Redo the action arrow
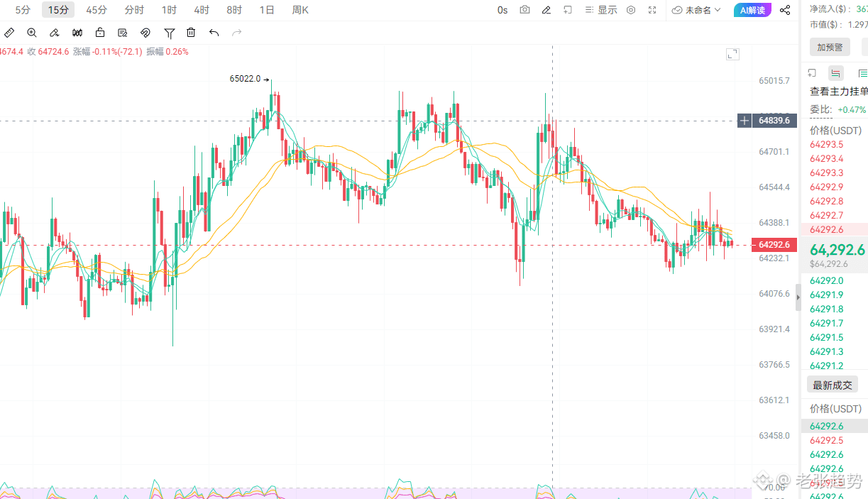Viewport: 868px width, 499px height. click(x=237, y=33)
